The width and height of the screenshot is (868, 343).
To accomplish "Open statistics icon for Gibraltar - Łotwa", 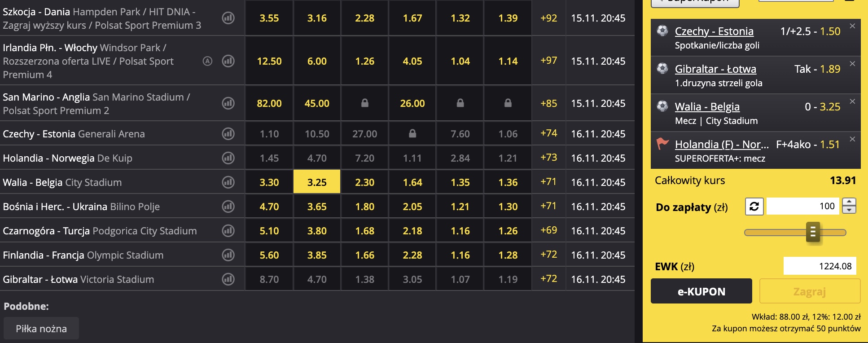I will (228, 279).
